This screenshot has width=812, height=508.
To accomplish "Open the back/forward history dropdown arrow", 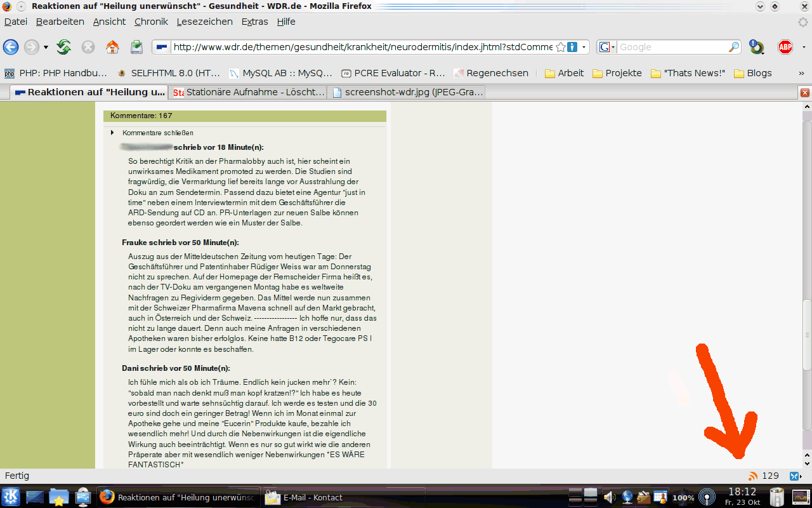I will 46,47.
